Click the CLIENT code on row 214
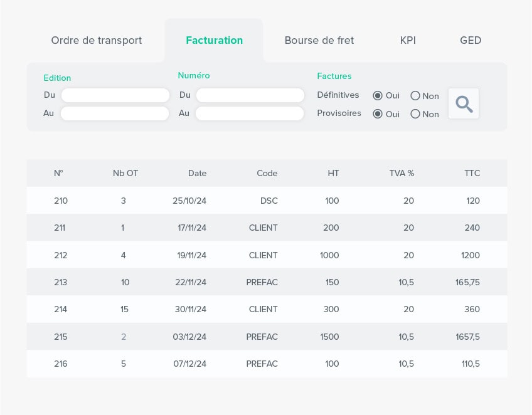 [x=263, y=309]
